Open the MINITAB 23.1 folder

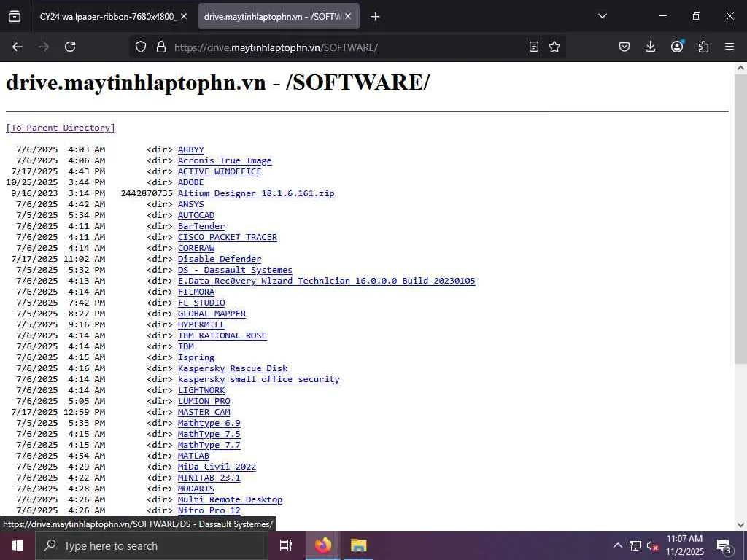(x=209, y=478)
